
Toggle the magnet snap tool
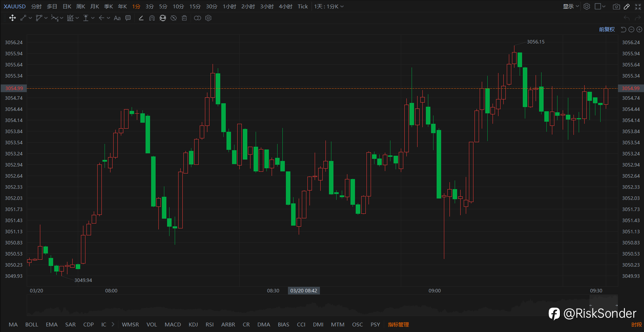(152, 18)
